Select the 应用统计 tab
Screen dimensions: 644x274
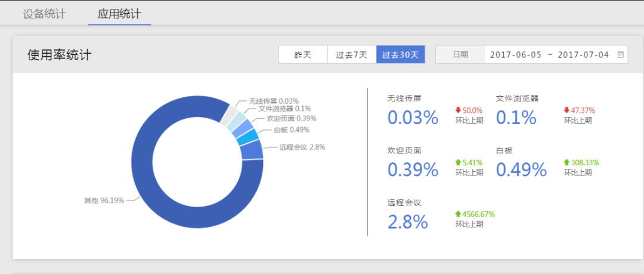tap(119, 14)
